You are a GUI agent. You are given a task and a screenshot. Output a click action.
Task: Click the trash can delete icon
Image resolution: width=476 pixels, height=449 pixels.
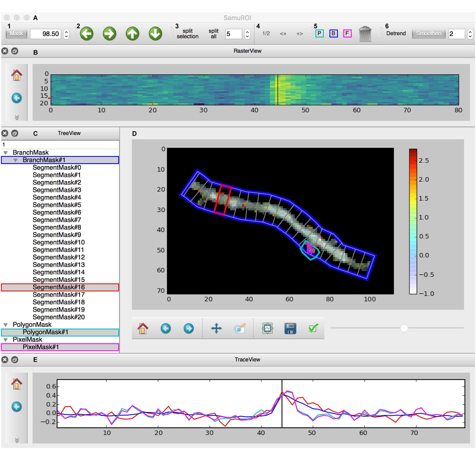click(x=365, y=34)
